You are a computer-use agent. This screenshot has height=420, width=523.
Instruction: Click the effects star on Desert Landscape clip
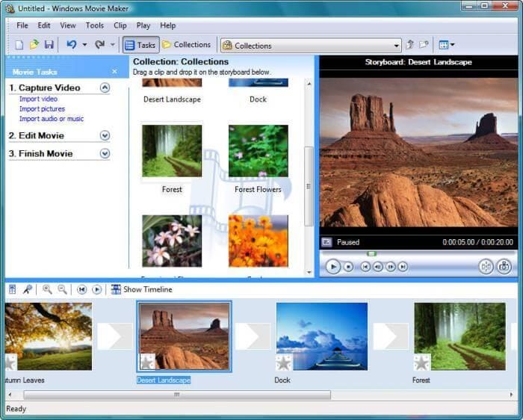tap(147, 362)
